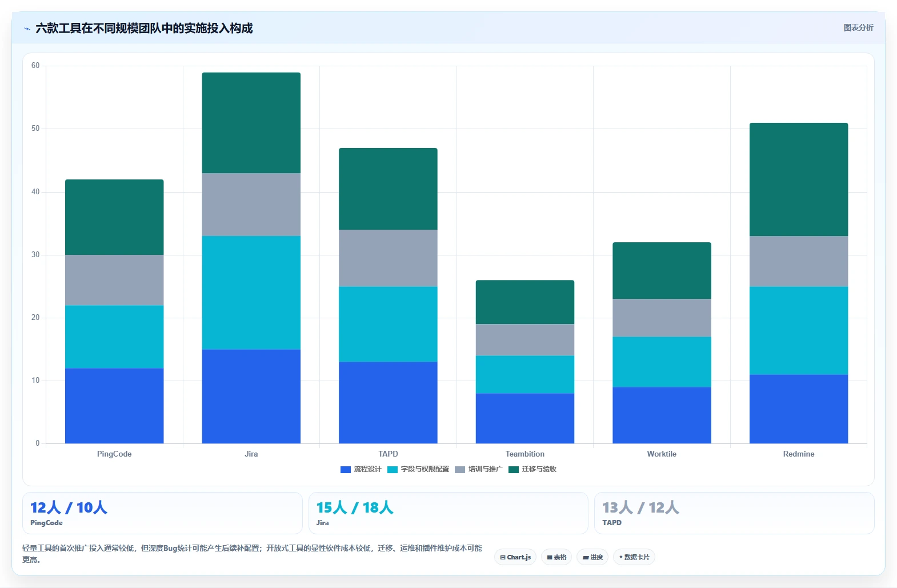Click Teambition's blue 流程设计 bar segment
The width and height of the screenshot is (897, 588).
click(525, 418)
